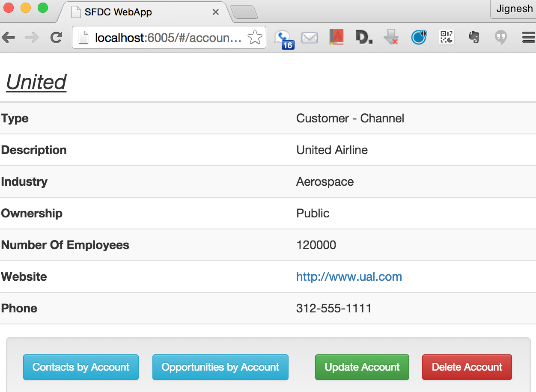Click the 'Type' row label
Screen dimensions: 536x392
click(15, 119)
